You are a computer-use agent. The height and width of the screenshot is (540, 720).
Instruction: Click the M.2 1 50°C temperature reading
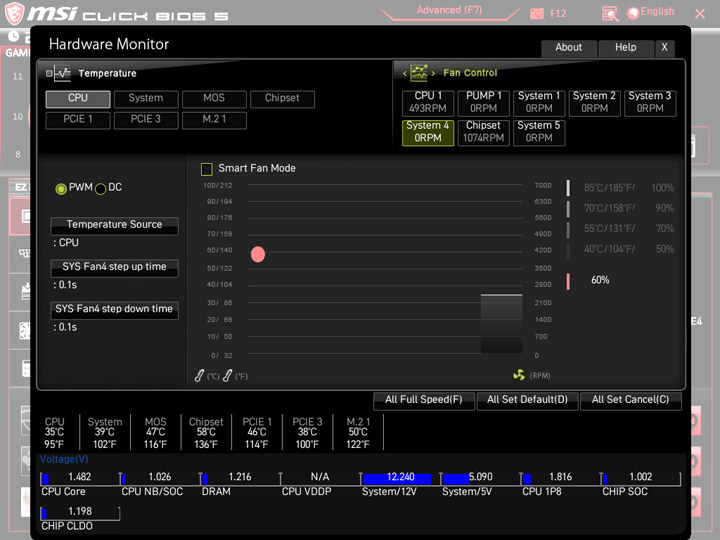point(358,433)
